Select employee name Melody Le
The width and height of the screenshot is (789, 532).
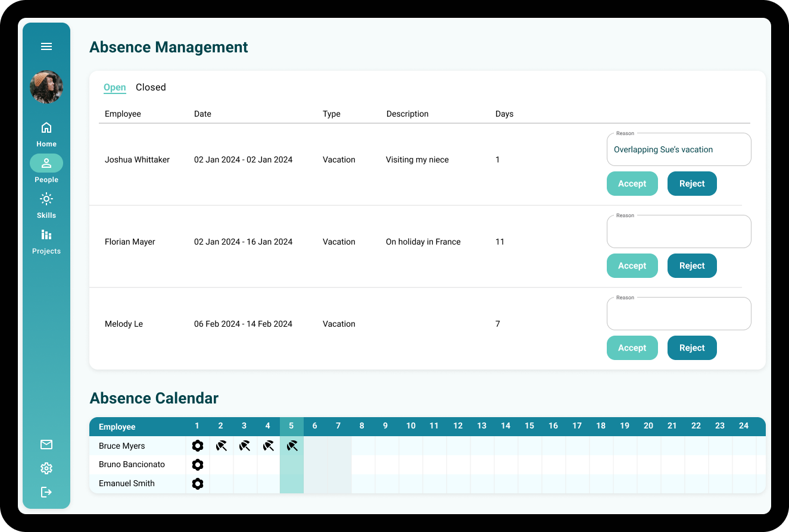(124, 324)
